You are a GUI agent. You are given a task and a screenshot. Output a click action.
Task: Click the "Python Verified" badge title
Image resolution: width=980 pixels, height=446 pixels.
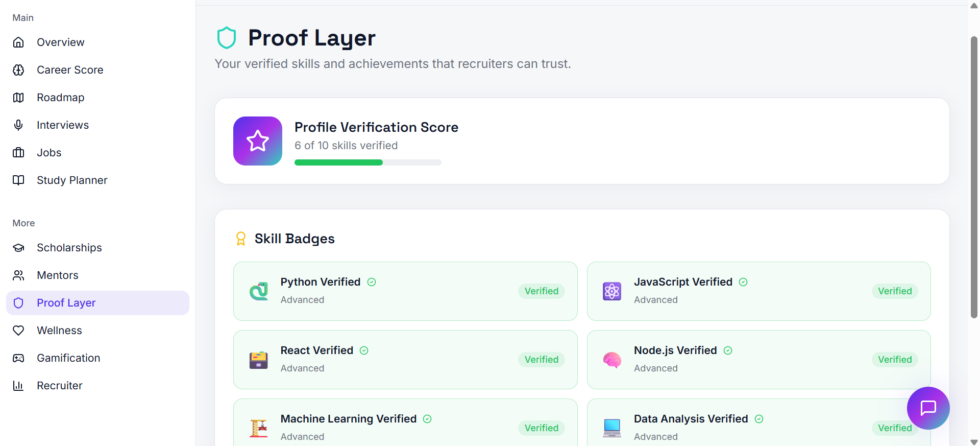click(321, 282)
